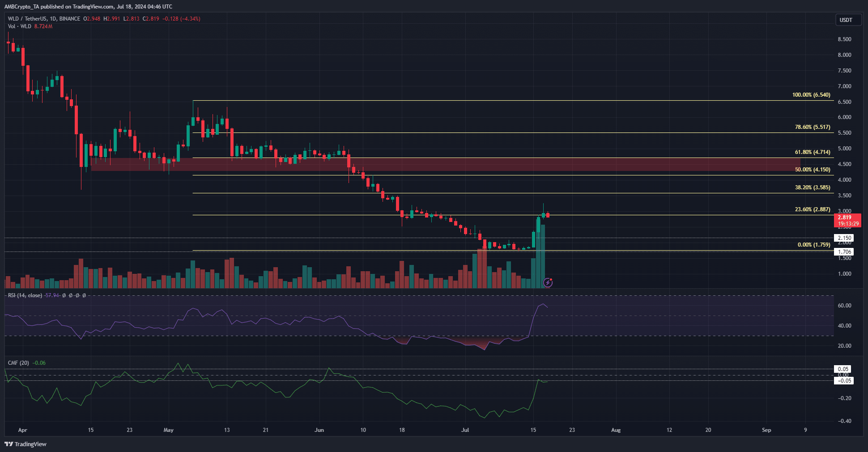The width and height of the screenshot is (868, 452).
Task: Click 20.00 on the RSI axis
Action: tap(844, 346)
